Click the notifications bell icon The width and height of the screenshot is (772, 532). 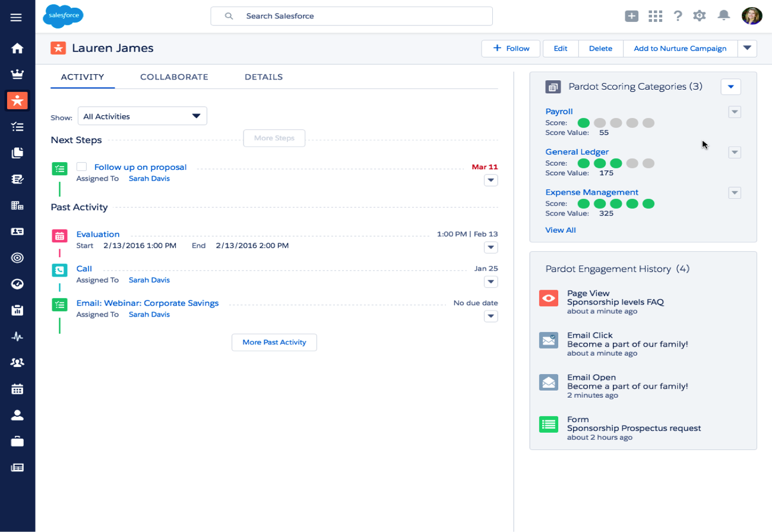[x=723, y=16]
